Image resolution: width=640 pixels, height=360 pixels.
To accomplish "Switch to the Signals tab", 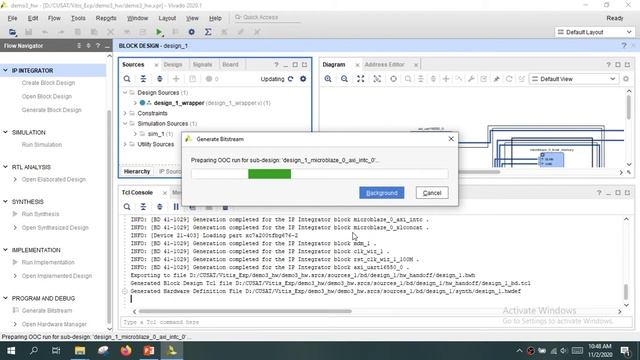I will (202, 64).
